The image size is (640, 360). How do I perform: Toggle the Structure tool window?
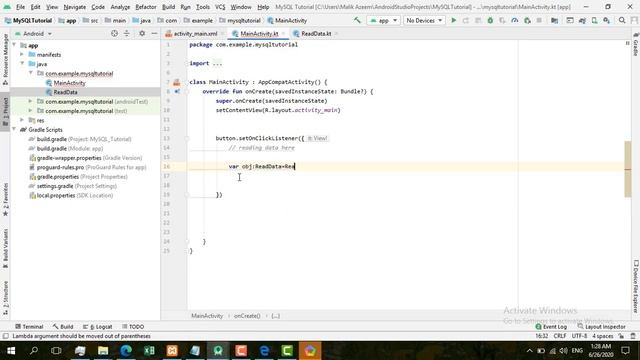5,297
